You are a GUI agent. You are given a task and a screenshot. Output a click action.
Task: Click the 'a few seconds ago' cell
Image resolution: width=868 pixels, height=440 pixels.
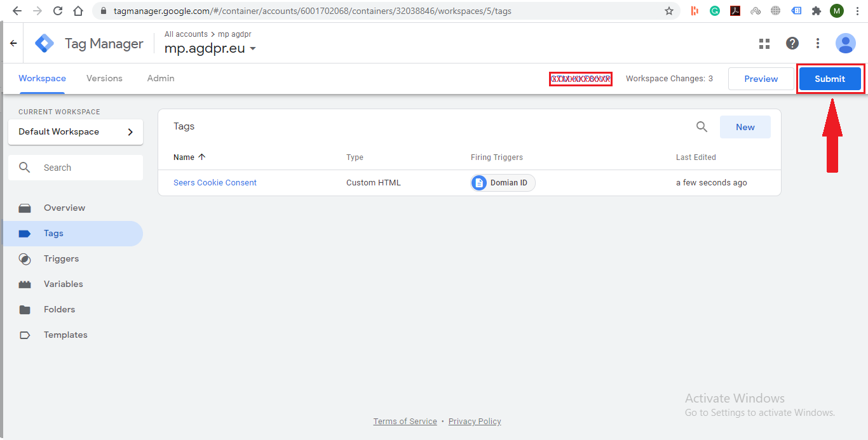click(712, 182)
